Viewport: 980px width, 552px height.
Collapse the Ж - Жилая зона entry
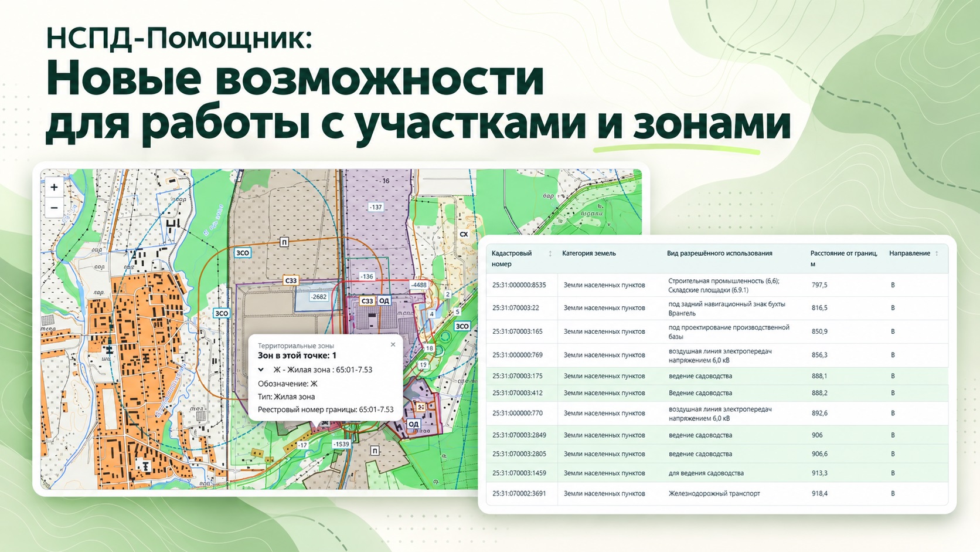261,370
